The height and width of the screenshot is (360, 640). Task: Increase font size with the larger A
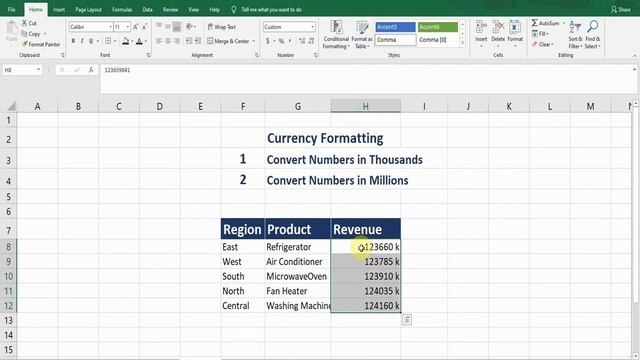point(136,27)
